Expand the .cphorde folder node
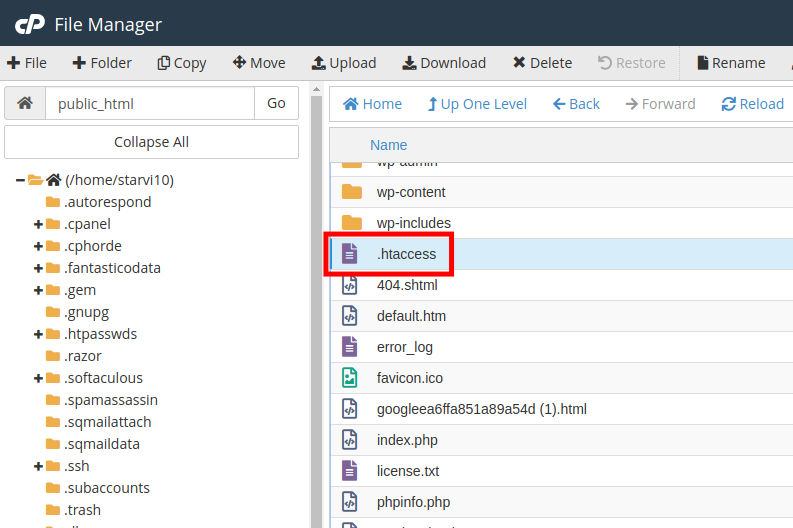The image size is (793, 528). point(38,246)
